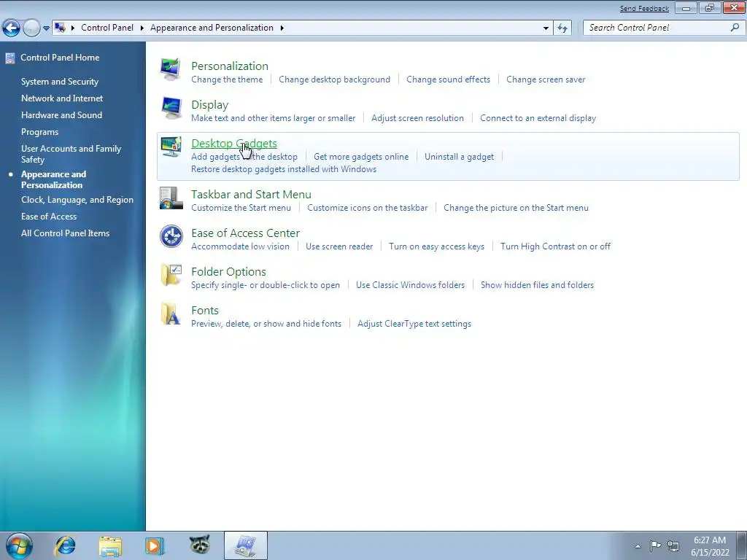Open the network icon in system tray
Screen dimensions: 747x560
[673, 545]
